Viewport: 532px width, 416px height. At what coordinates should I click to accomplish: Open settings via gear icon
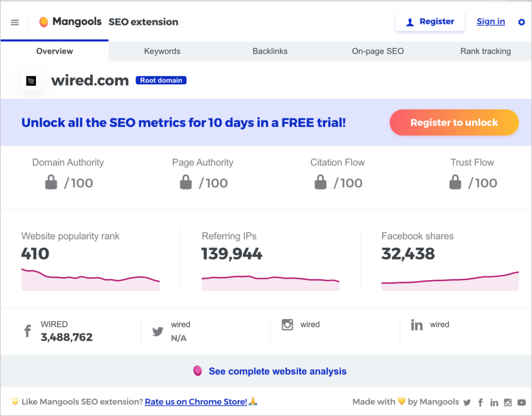click(x=522, y=22)
